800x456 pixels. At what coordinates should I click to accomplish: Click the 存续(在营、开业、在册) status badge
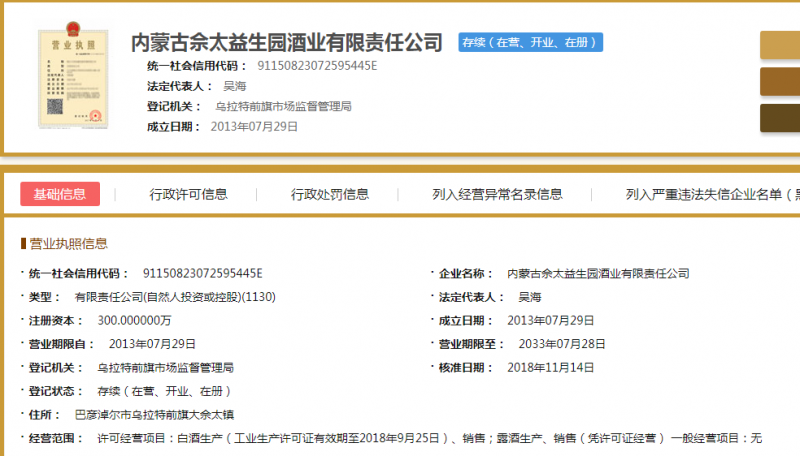[x=530, y=42]
